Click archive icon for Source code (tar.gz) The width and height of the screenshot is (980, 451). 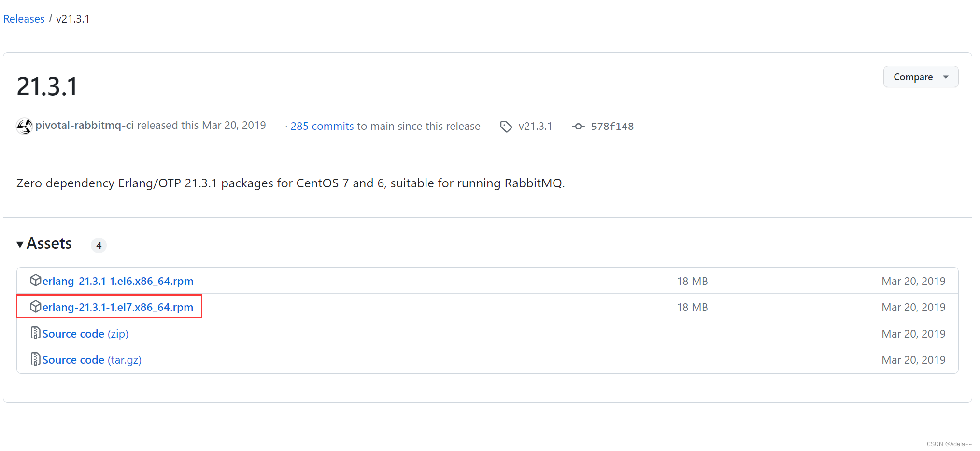click(36, 359)
